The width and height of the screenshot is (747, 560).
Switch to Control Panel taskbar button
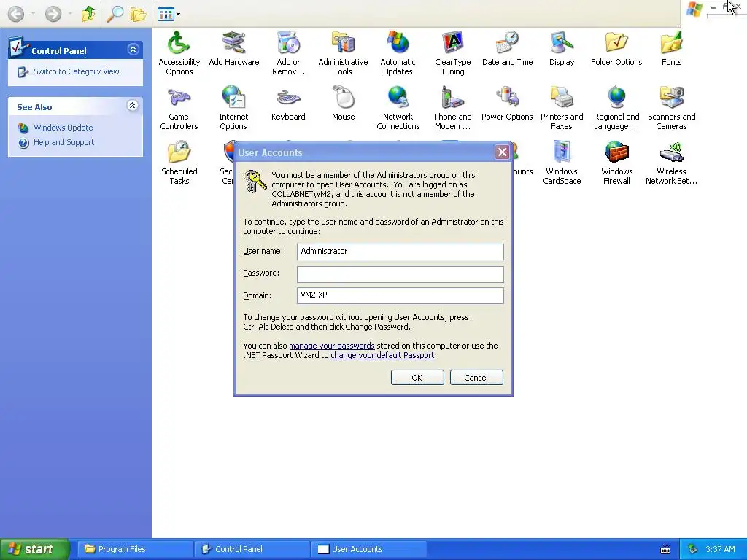pyautogui.click(x=252, y=549)
